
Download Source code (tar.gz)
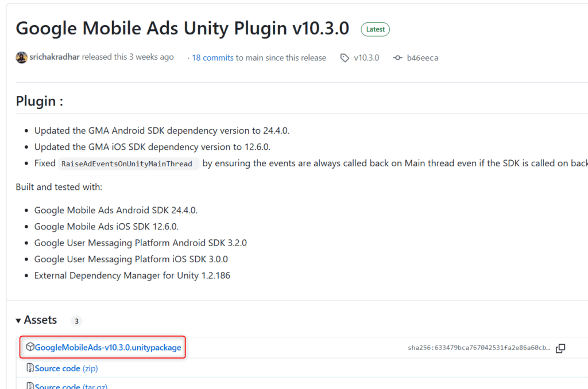tap(71, 386)
